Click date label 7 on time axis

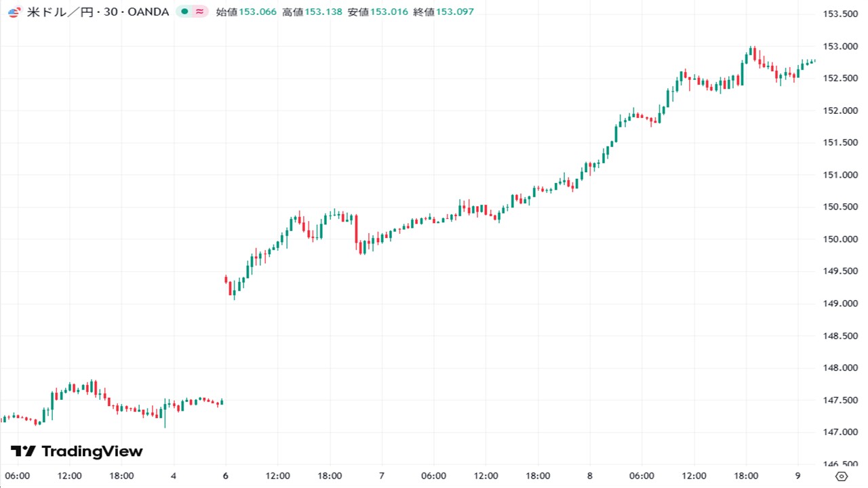[x=382, y=476]
